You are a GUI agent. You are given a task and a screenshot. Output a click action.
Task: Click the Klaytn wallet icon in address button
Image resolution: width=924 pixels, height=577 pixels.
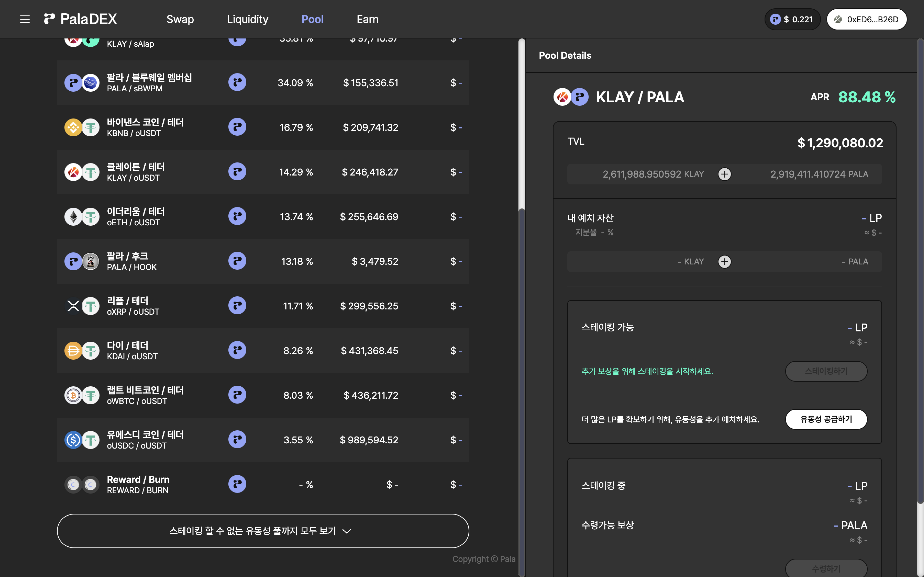coord(838,19)
